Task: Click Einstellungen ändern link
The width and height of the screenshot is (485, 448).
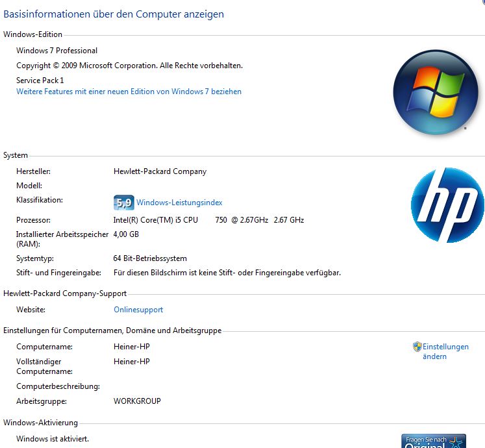Action: (x=445, y=351)
